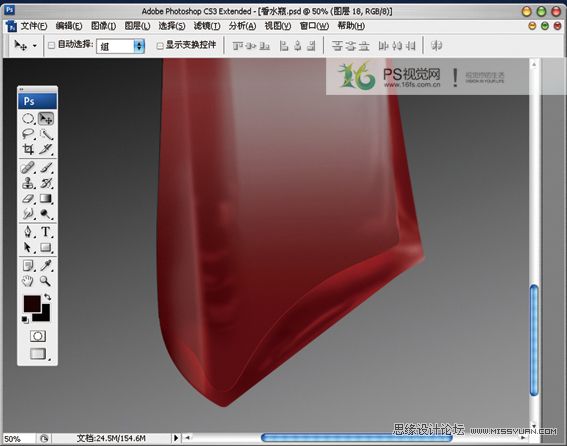Open the foreground color swatch
Screen dimensions: 567x446
coord(31,303)
